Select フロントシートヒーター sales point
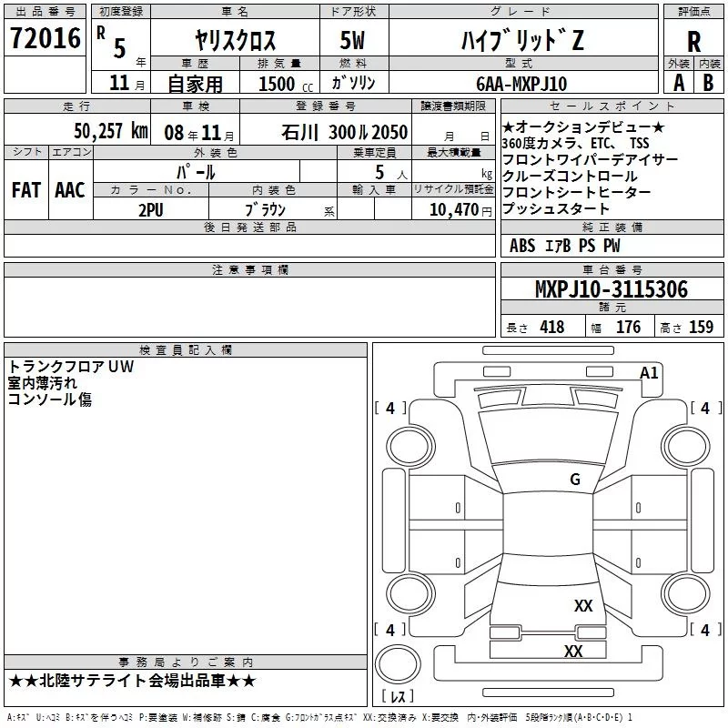This screenshot has width=728, height=728. [x=577, y=192]
